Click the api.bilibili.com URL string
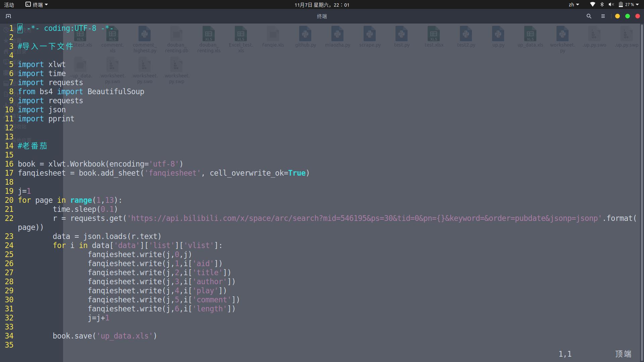This screenshot has height=362, width=644. [x=365, y=218]
